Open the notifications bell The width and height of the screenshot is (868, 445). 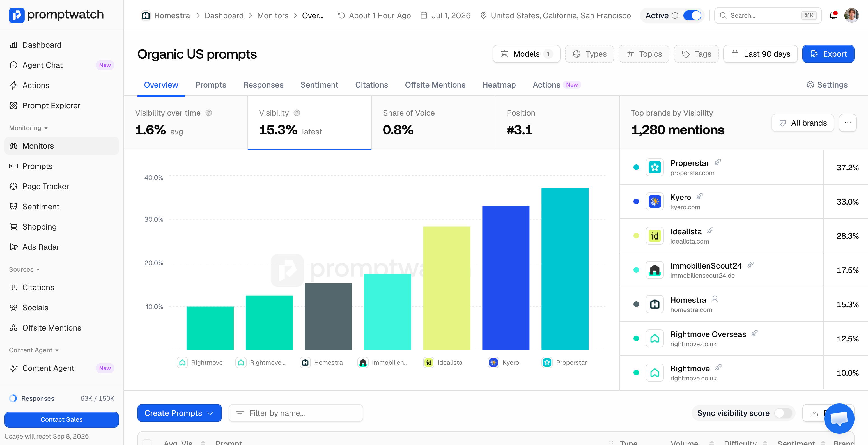click(x=833, y=15)
